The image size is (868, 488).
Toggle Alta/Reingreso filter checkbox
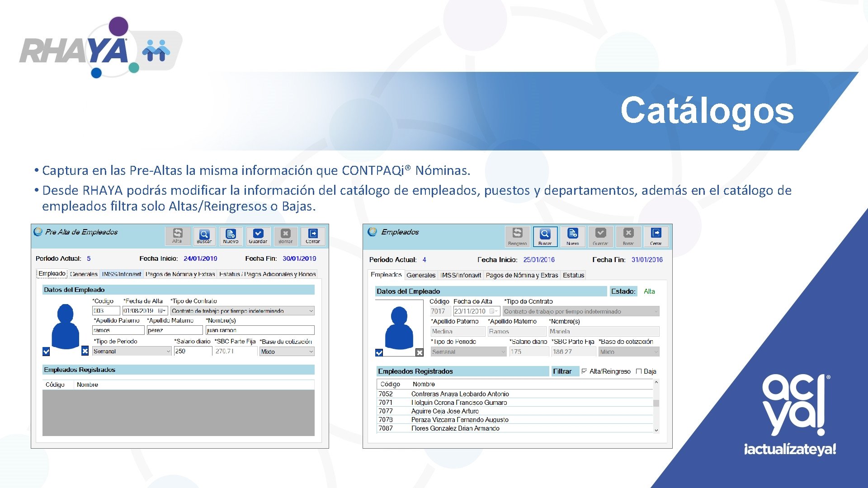(584, 371)
